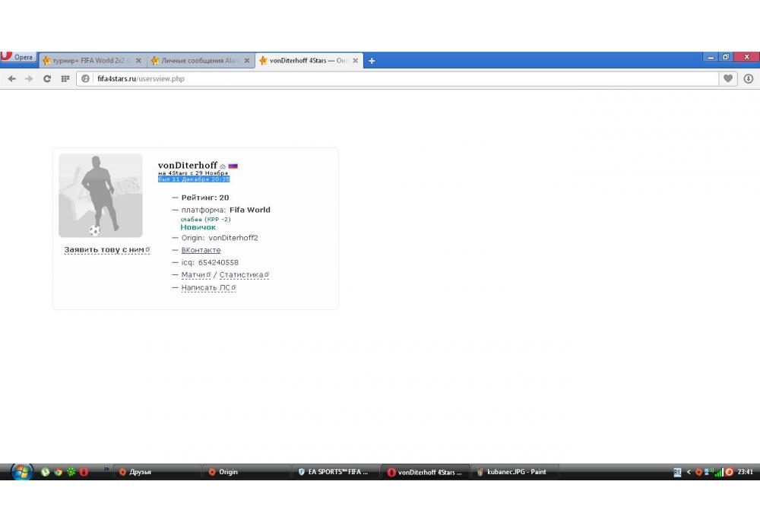The height and width of the screenshot is (532, 760).
Task: Click the forward navigation arrow
Action: 29,78
